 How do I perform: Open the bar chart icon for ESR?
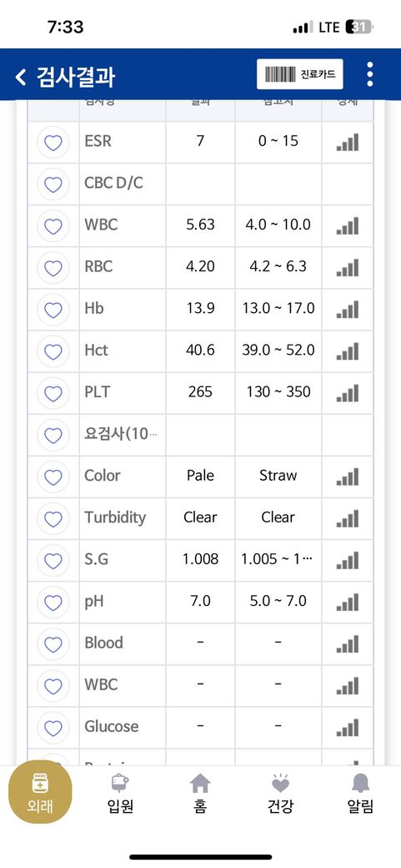[348, 142]
